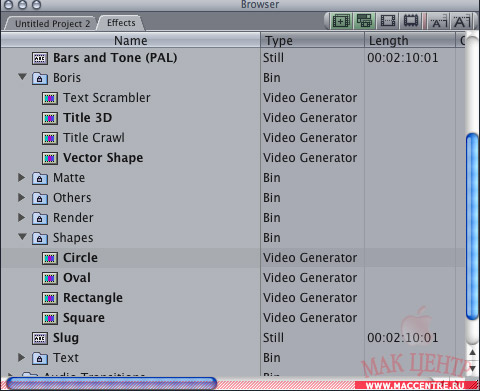Click the Circle generator icon

point(50,258)
